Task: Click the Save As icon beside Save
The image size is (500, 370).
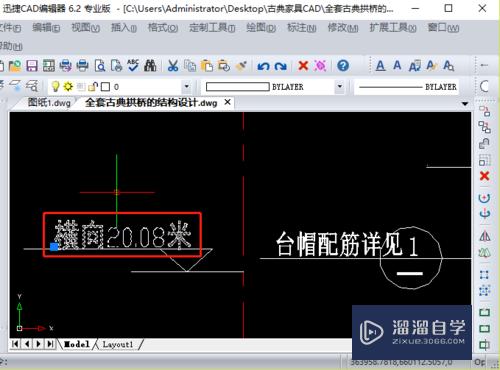Action: (x=49, y=66)
